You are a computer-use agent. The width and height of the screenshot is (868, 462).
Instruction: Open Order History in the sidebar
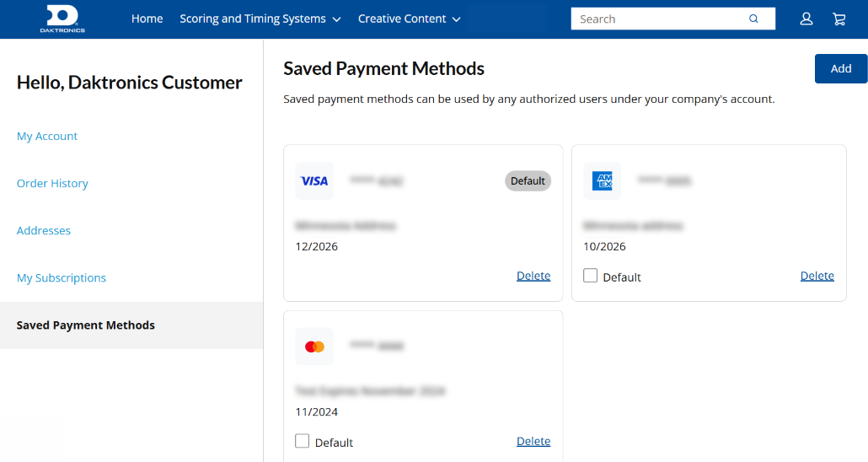52,183
